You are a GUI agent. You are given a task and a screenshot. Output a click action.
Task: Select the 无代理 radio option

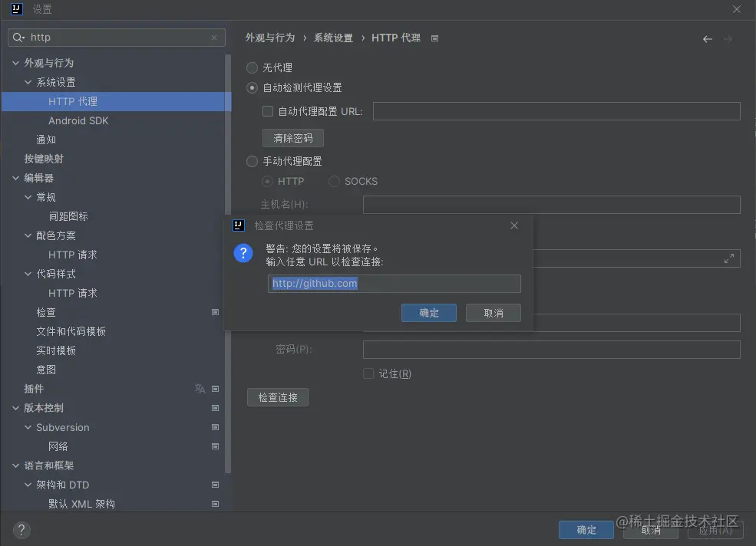(x=253, y=68)
